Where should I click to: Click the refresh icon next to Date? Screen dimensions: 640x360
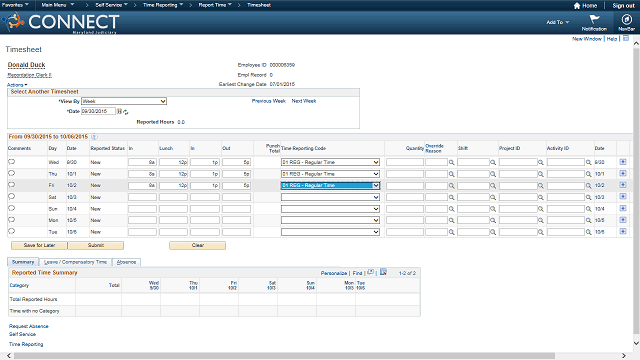tap(126, 112)
